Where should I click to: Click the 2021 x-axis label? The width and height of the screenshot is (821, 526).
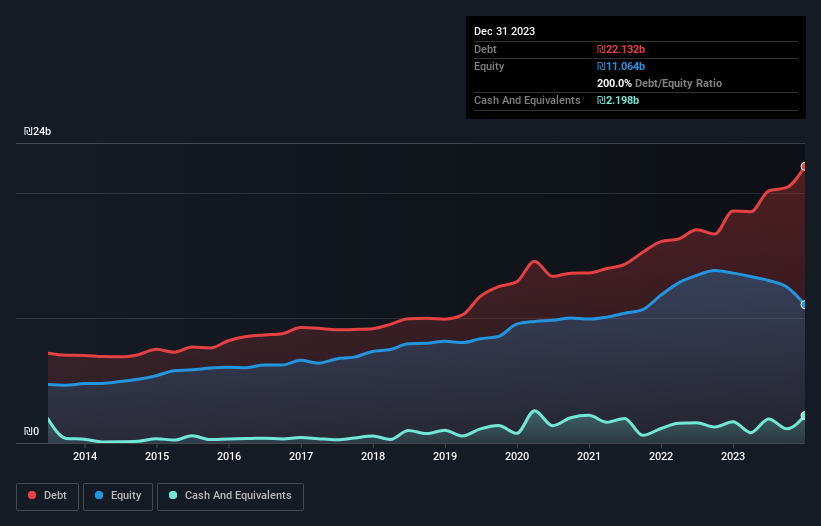pos(589,456)
